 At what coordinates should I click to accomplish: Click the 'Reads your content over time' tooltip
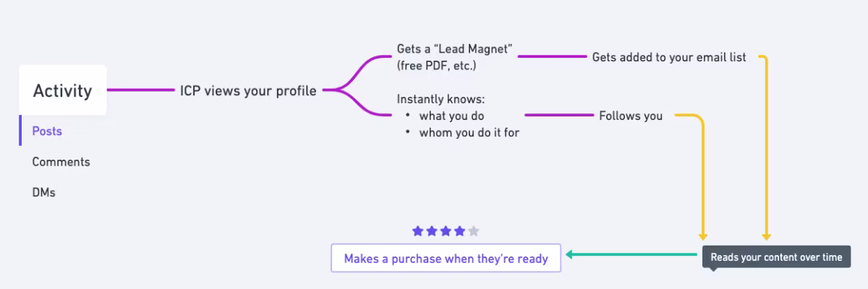(776, 257)
